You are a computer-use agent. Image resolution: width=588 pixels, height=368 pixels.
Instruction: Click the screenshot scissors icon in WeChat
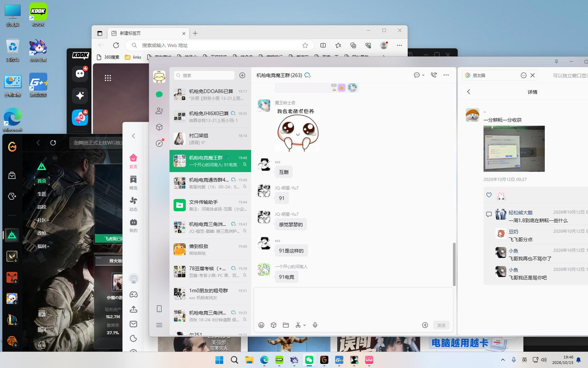click(x=298, y=325)
